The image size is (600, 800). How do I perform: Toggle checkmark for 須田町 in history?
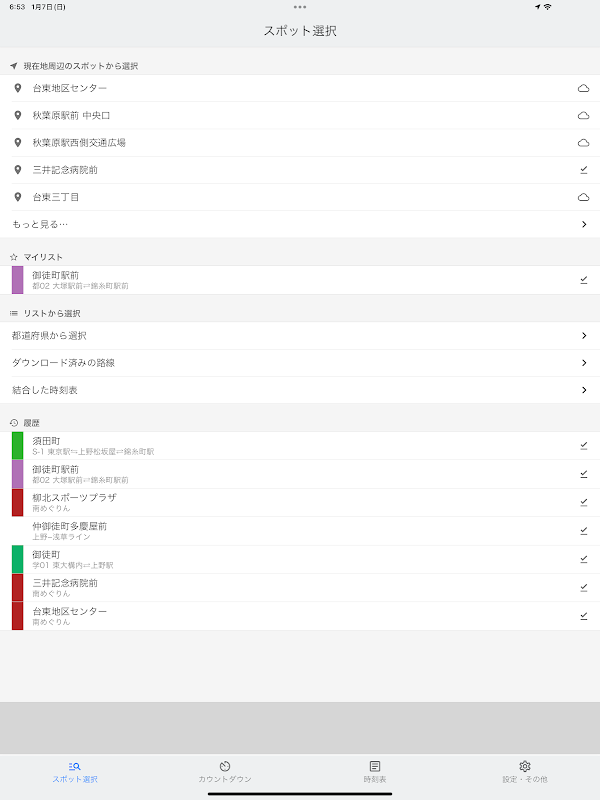(x=583, y=445)
